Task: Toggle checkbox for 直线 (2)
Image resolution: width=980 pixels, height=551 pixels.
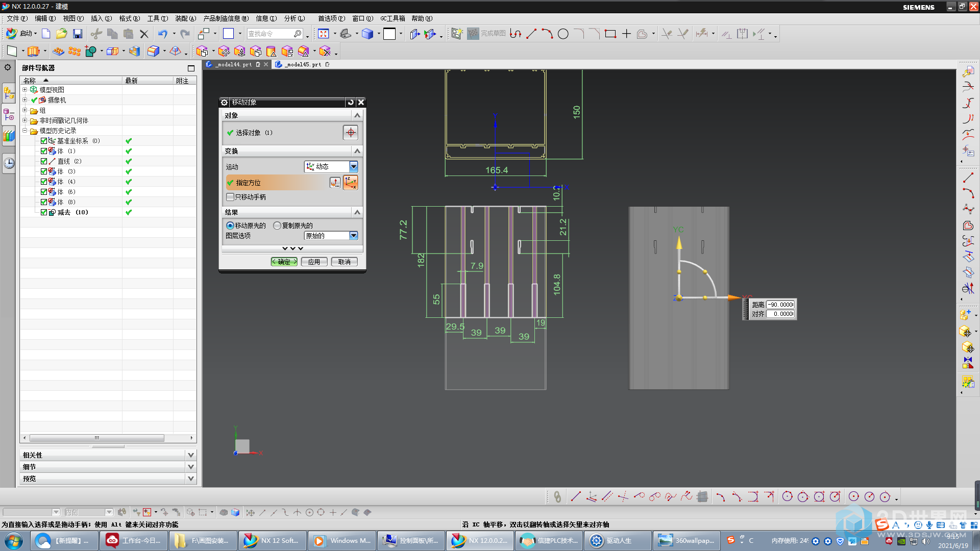Action: 44,161
